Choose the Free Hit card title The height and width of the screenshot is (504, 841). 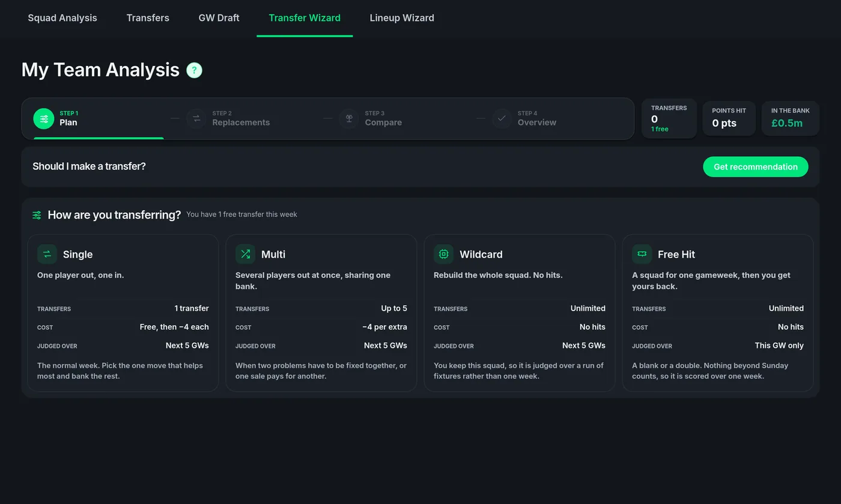point(676,254)
